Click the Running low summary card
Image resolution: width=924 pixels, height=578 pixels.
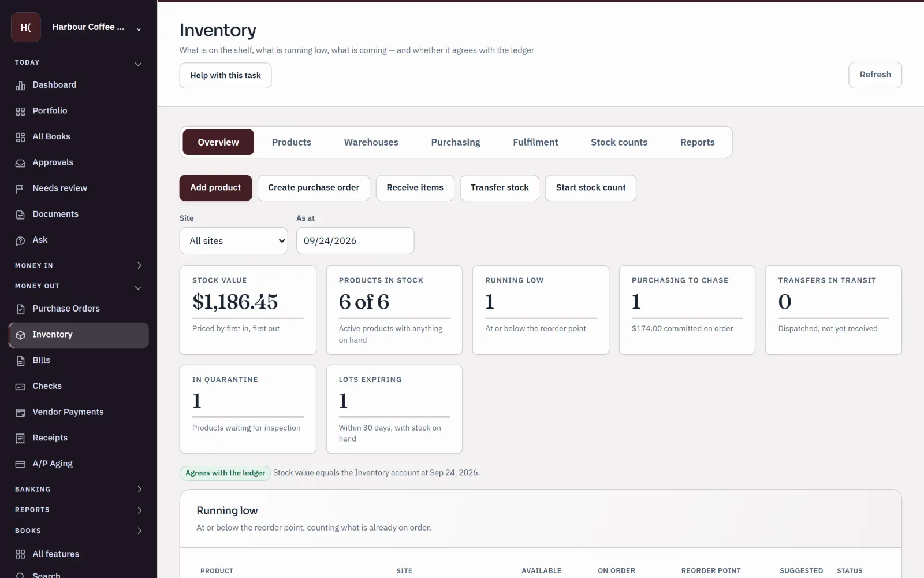click(x=541, y=310)
